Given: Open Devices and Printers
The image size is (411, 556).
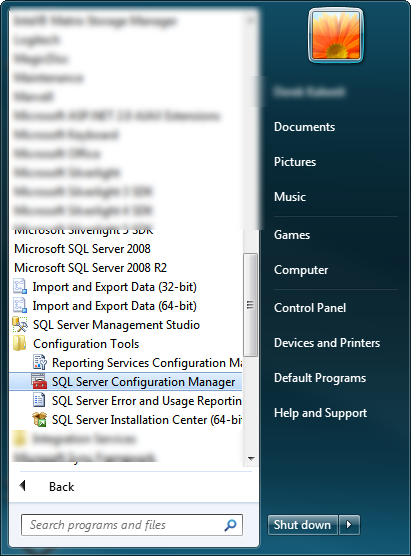Looking at the screenshot, I should (x=327, y=343).
